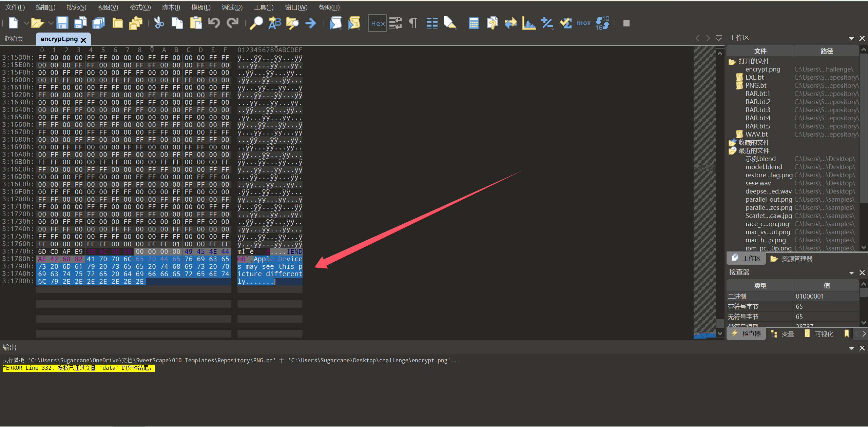Click the Undo arrow icon

214,23
